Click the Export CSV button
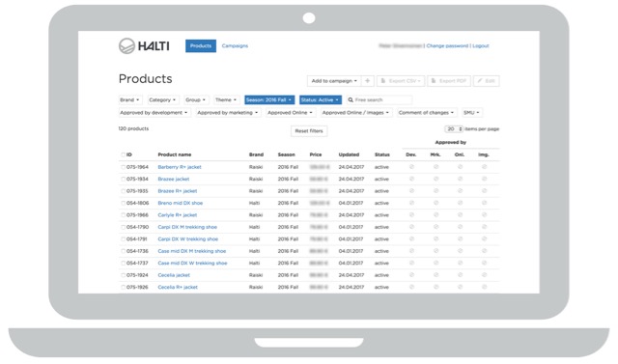Image resolution: width=618 pixels, height=364 pixels. [x=401, y=81]
